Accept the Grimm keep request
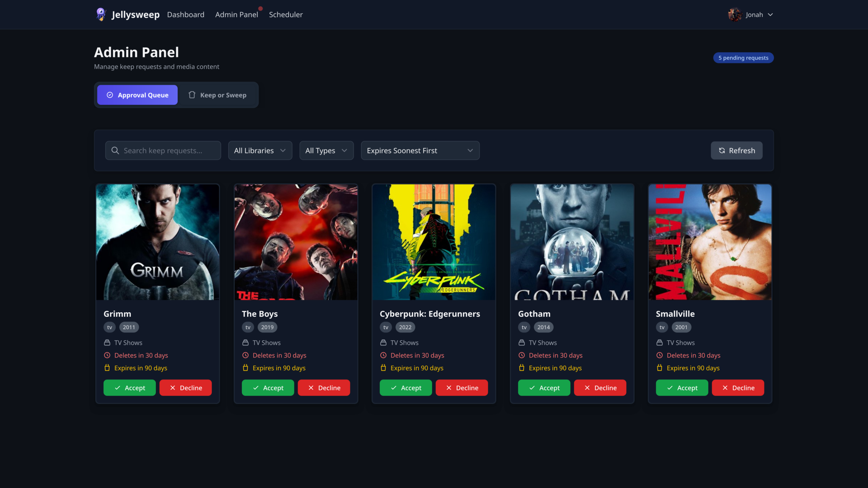This screenshot has width=868, height=488. (x=129, y=388)
